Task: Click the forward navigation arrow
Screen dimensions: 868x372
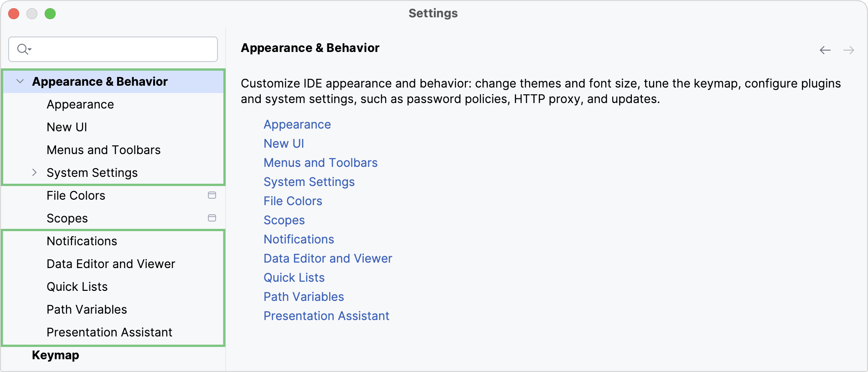Action: (x=848, y=50)
